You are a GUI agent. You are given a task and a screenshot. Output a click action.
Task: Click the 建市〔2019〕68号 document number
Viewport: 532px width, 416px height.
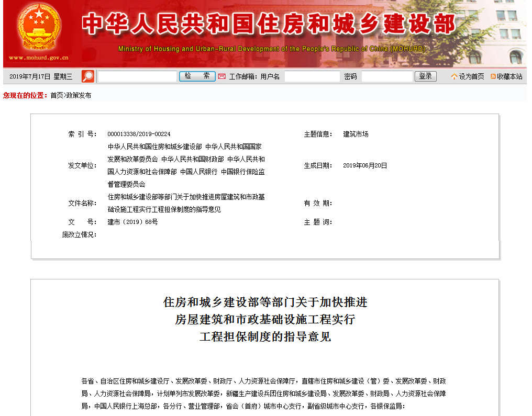click(132, 222)
